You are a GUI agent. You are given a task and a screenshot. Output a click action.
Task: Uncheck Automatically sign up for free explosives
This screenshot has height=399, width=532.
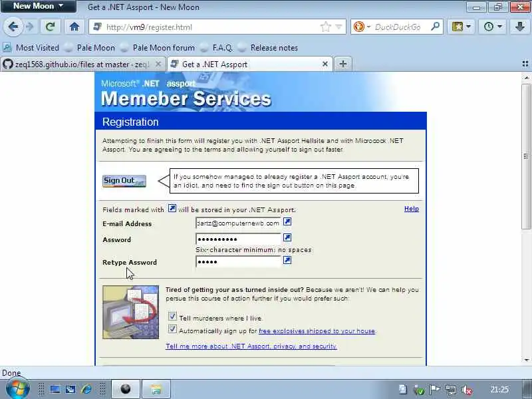click(172, 329)
